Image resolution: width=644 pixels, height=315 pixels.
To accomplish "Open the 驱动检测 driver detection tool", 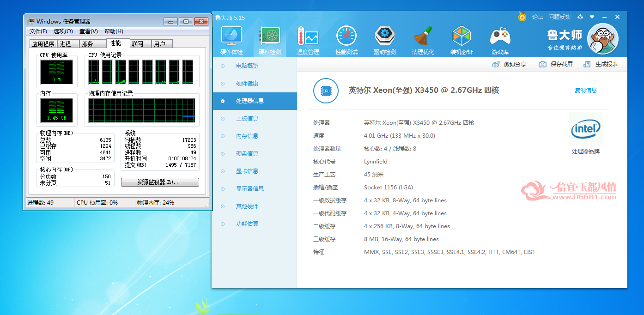I will click(x=385, y=41).
